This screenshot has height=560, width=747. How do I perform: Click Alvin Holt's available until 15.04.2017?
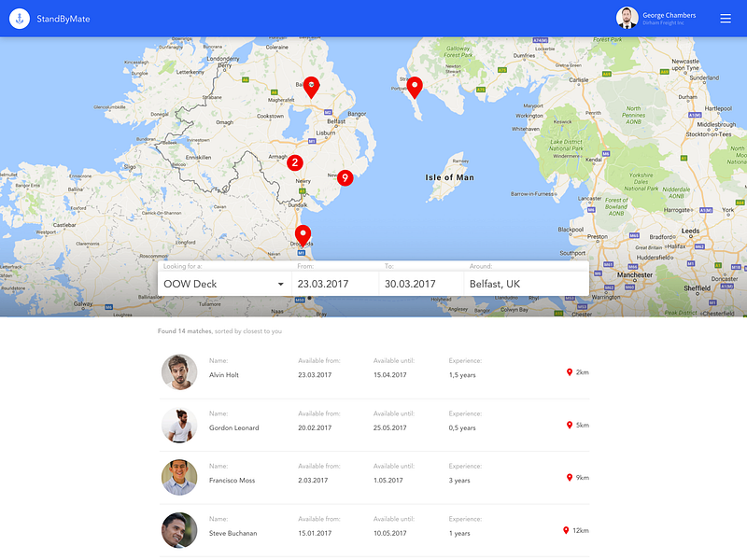tap(390, 375)
